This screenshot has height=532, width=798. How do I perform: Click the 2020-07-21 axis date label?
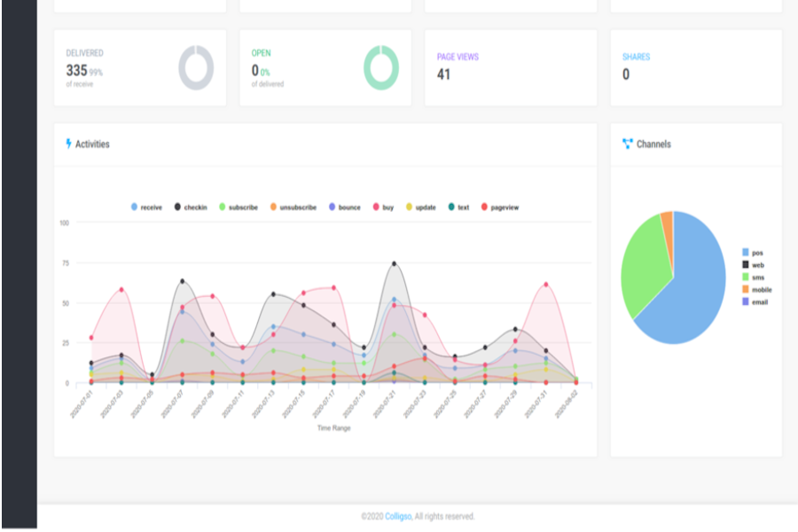[x=384, y=404]
